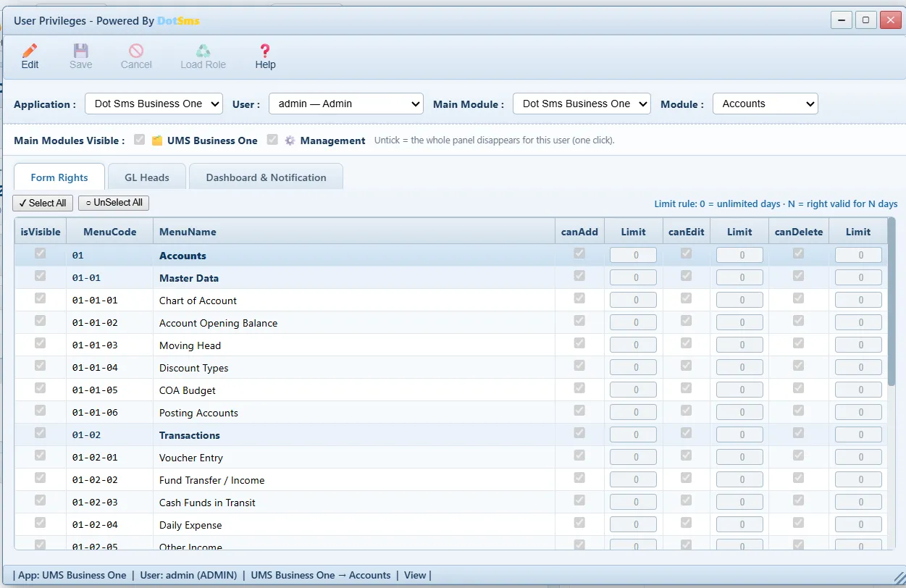Select the Master Data row name
Image resolution: width=906 pixels, height=588 pixels.
(x=189, y=278)
